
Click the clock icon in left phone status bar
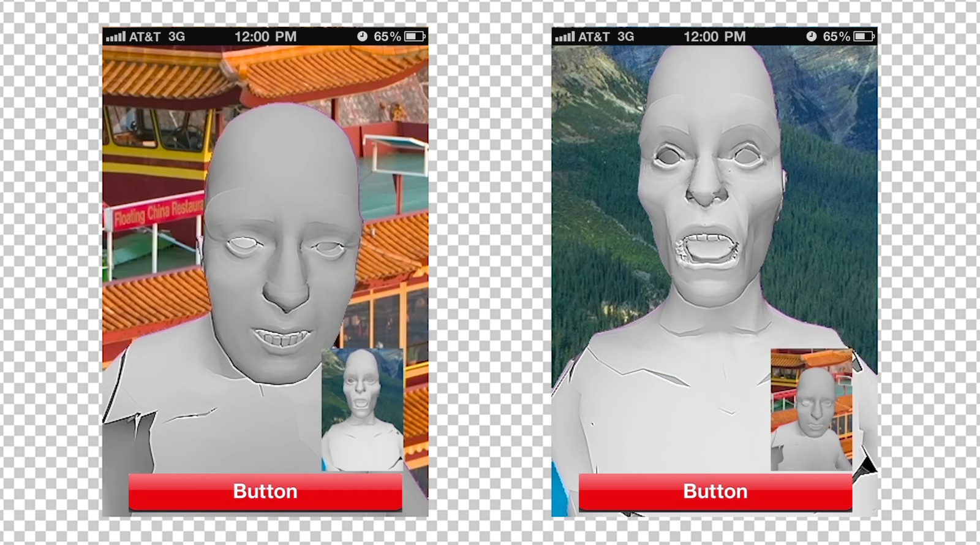coord(362,37)
